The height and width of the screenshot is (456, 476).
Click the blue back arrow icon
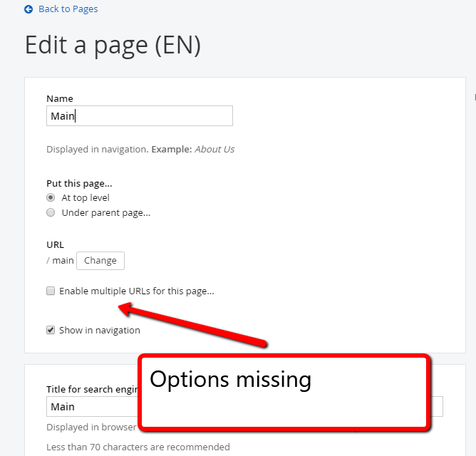(29, 9)
